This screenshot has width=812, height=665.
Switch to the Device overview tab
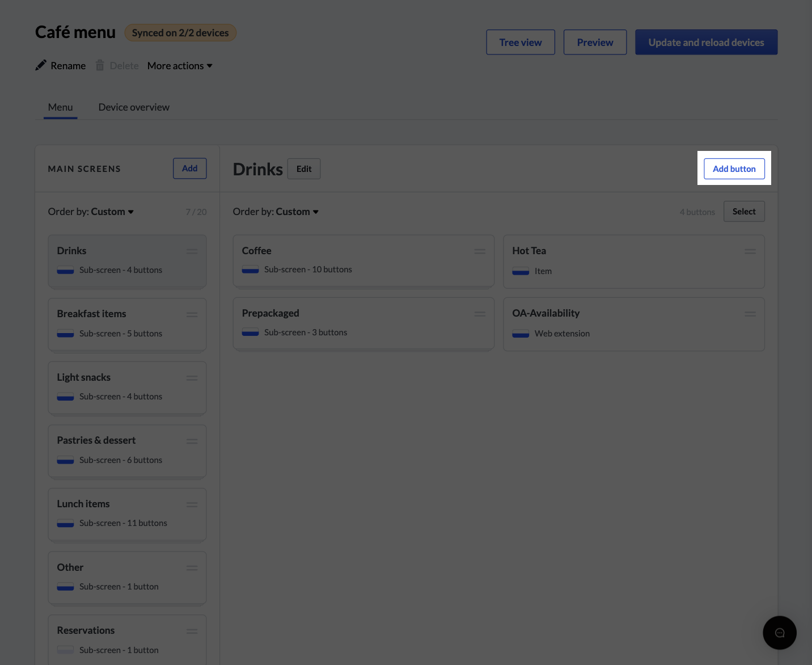click(x=134, y=107)
